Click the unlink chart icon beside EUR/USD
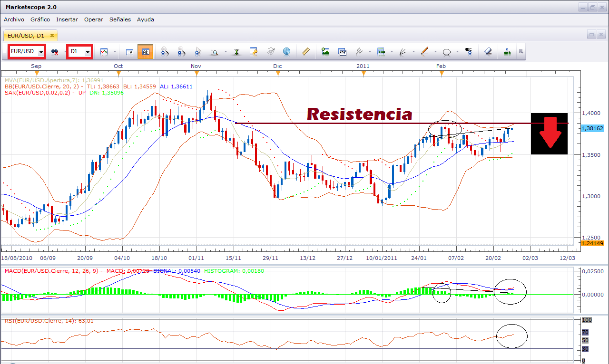This screenshot has height=364, width=609. (x=55, y=51)
